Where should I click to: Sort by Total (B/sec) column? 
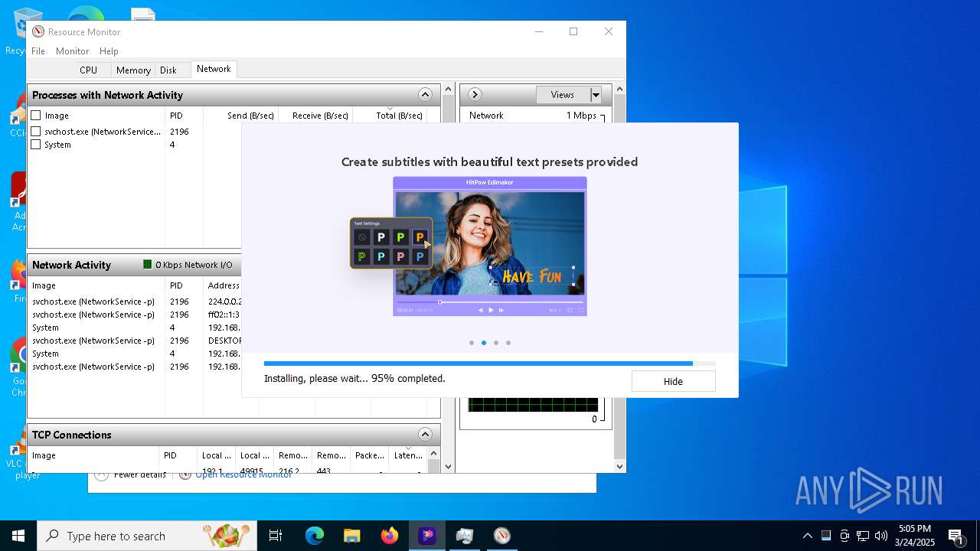click(389, 116)
